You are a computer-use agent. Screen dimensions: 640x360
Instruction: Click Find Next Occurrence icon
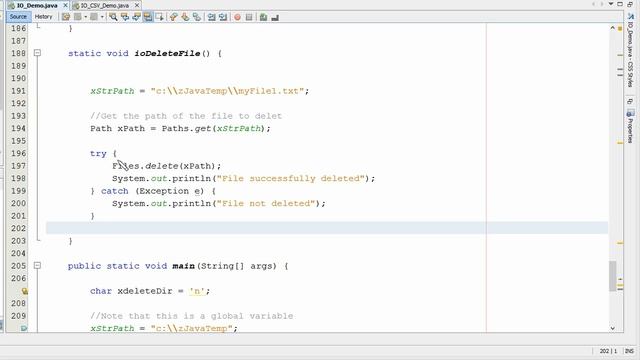(136, 17)
